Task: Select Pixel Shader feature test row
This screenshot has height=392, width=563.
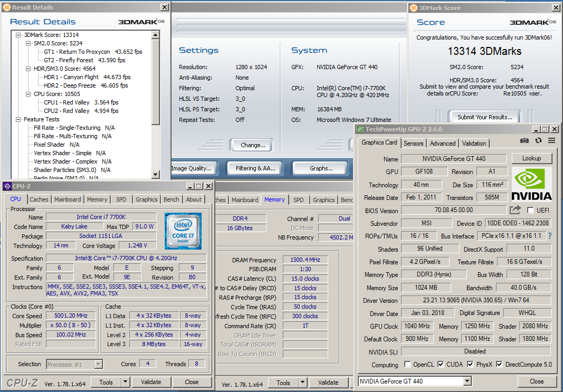Action: tap(56, 145)
